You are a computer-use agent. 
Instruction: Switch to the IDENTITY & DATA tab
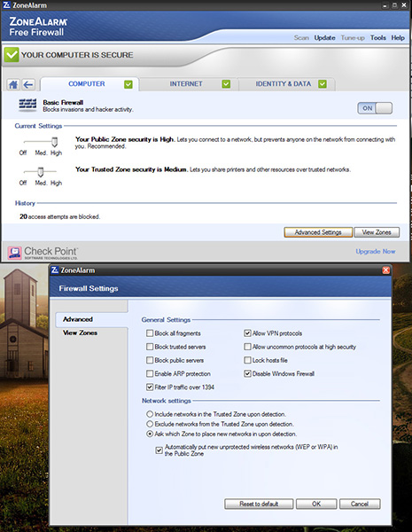click(x=287, y=84)
